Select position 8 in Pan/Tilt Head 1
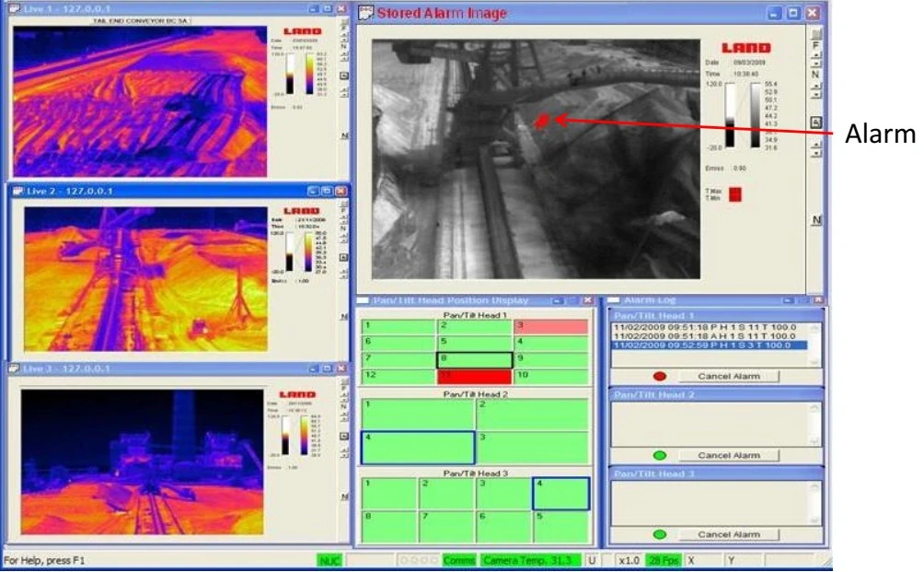Screen dimensions: 924x572 (474, 360)
